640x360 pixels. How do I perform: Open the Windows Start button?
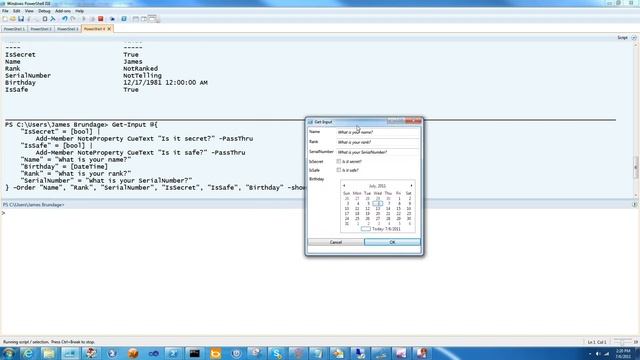point(8,353)
